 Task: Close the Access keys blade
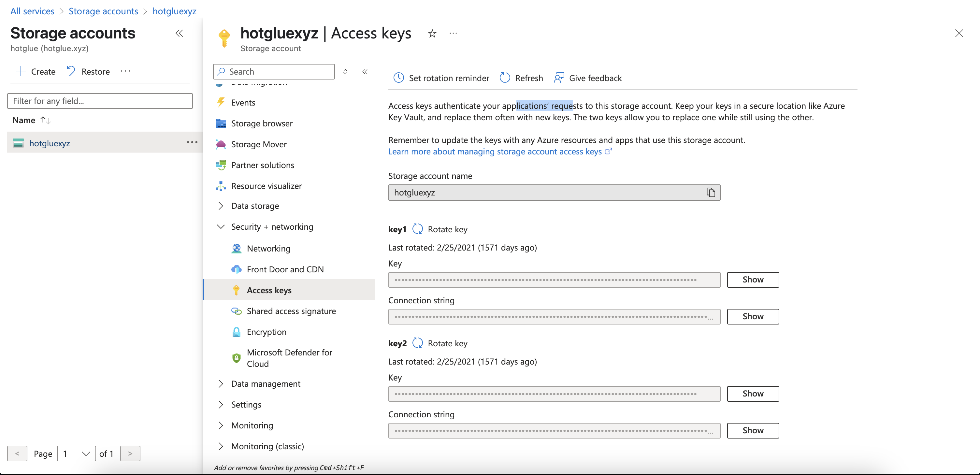pos(959,34)
